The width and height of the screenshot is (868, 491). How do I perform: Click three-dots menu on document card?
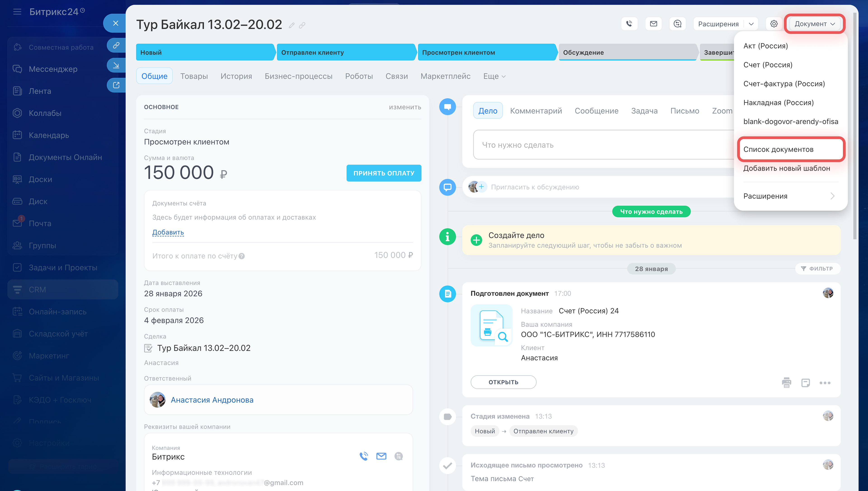point(825,382)
